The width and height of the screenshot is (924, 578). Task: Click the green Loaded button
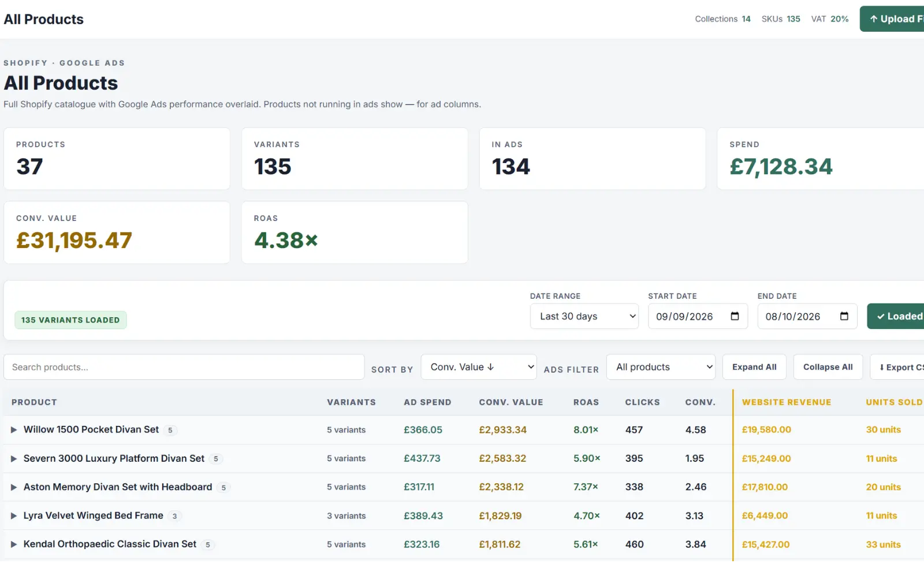(896, 316)
